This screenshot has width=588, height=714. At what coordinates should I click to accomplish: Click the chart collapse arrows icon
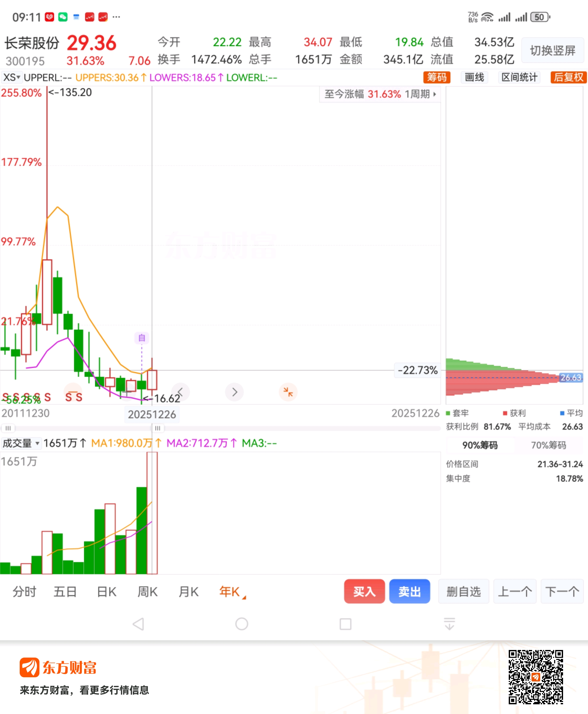coord(288,392)
